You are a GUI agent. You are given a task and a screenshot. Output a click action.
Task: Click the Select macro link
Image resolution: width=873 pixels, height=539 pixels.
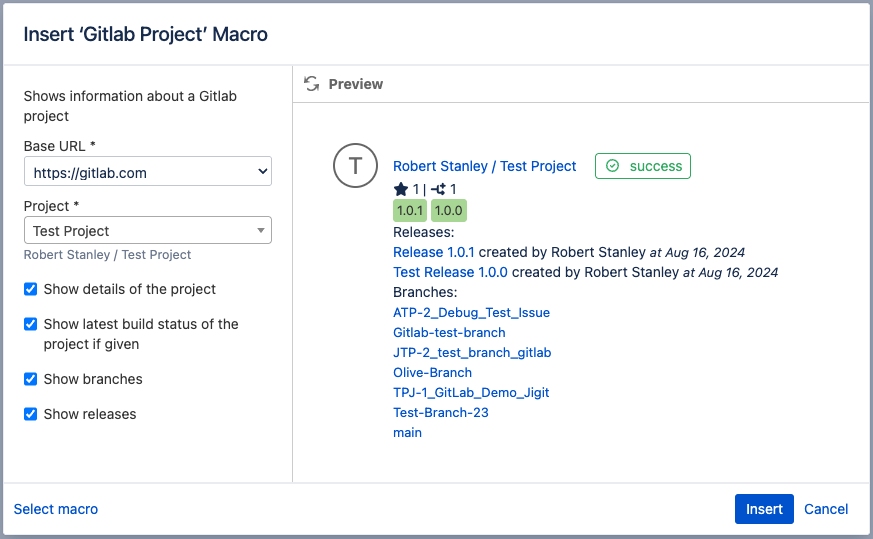click(x=56, y=509)
